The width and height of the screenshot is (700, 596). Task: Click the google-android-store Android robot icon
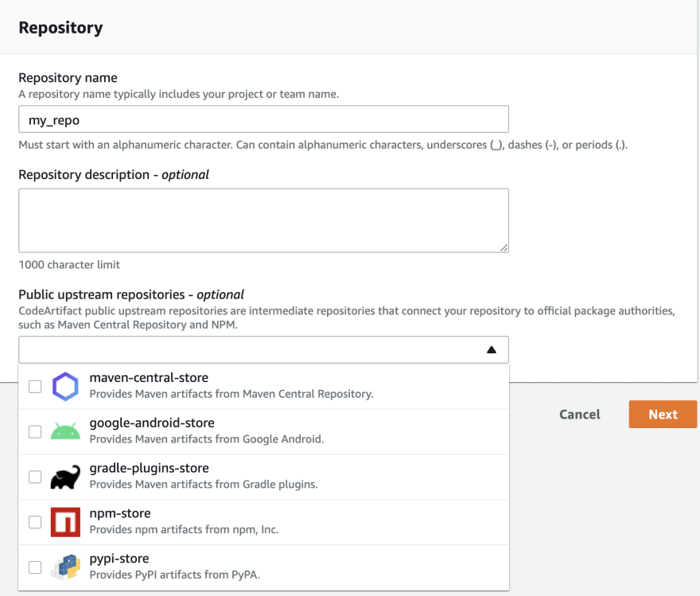pyautogui.click(x=65, y=432)
